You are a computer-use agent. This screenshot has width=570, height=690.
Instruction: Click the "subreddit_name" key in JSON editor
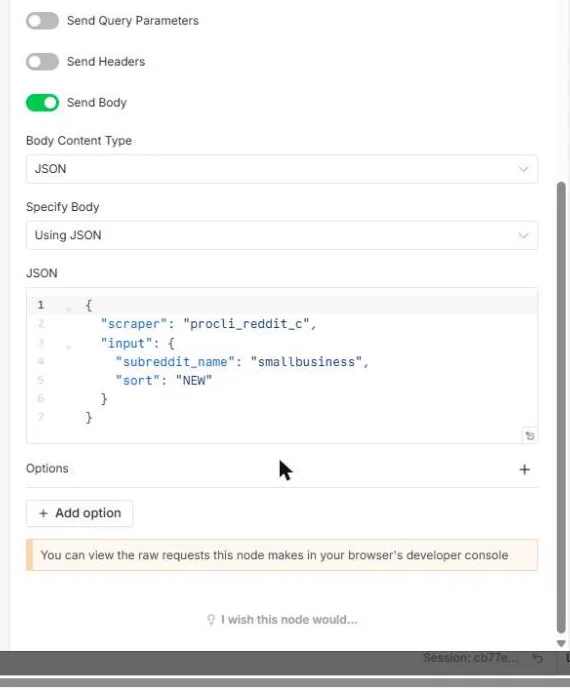click(x=175, y=362)
